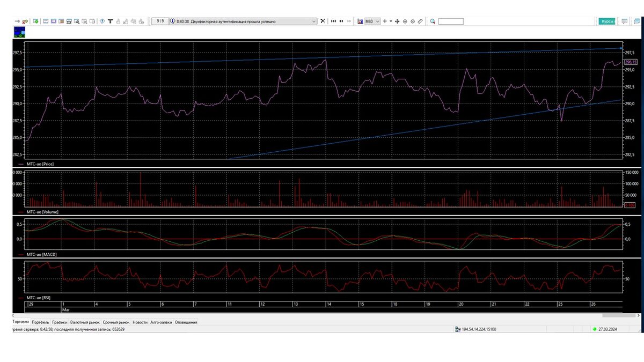Image resolution: width=644 pixels, height=362 pixels.
Task: Expand the authentication message dropdown
Action: pyautogui.click(x=314, y=21)
